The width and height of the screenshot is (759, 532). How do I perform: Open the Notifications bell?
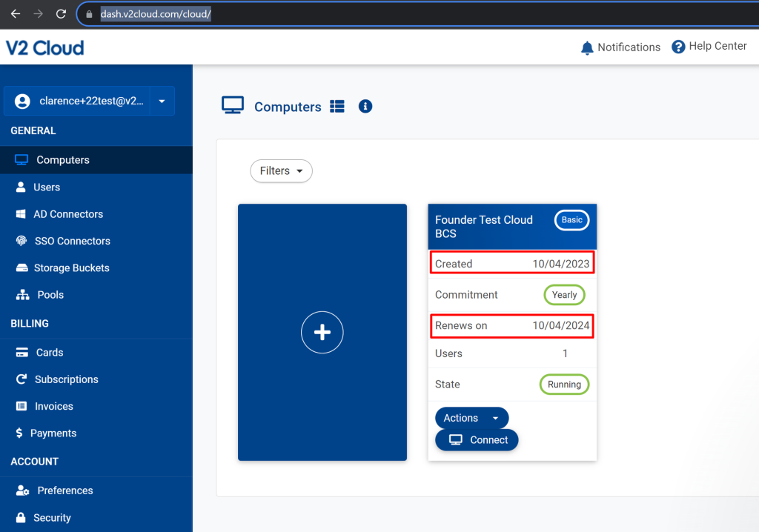[586, 46]
